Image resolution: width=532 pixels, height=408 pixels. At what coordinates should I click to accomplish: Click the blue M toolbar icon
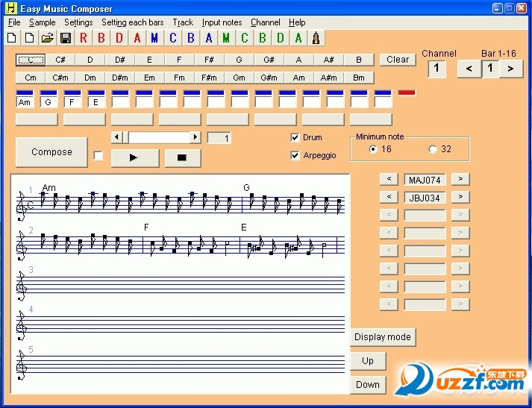154,38
